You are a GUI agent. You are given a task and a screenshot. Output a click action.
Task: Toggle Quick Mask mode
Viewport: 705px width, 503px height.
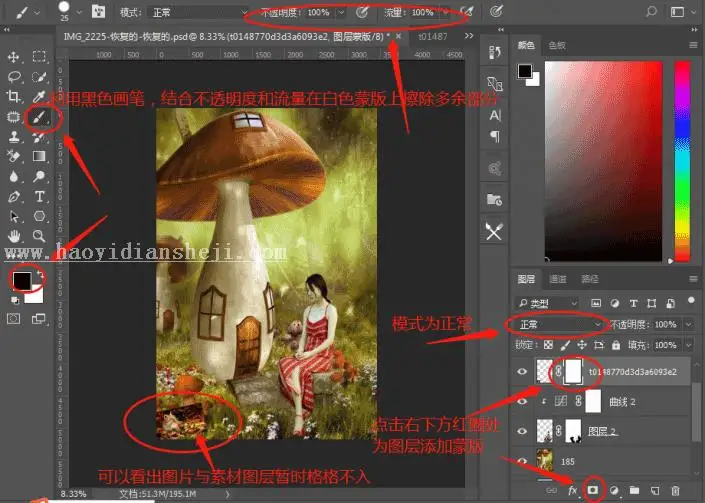coord(13,319)
